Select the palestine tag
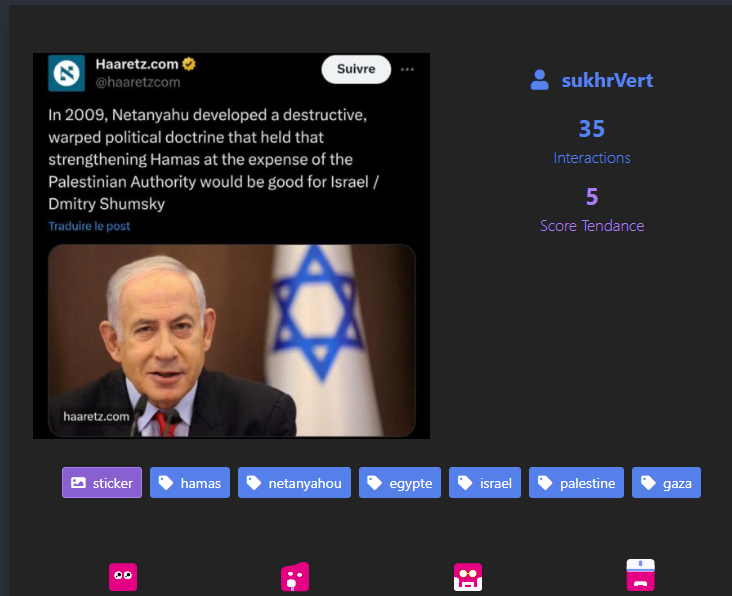732x596 pixels. [577, 483]
